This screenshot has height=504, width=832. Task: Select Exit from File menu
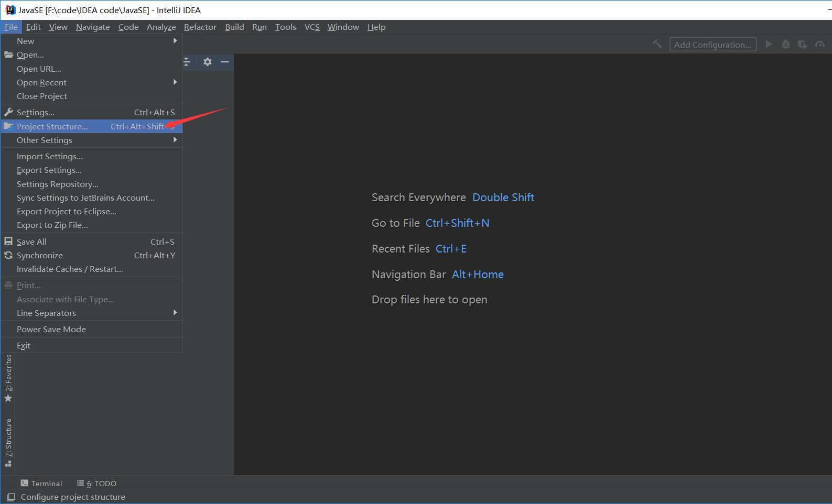(x=92, y=345)
